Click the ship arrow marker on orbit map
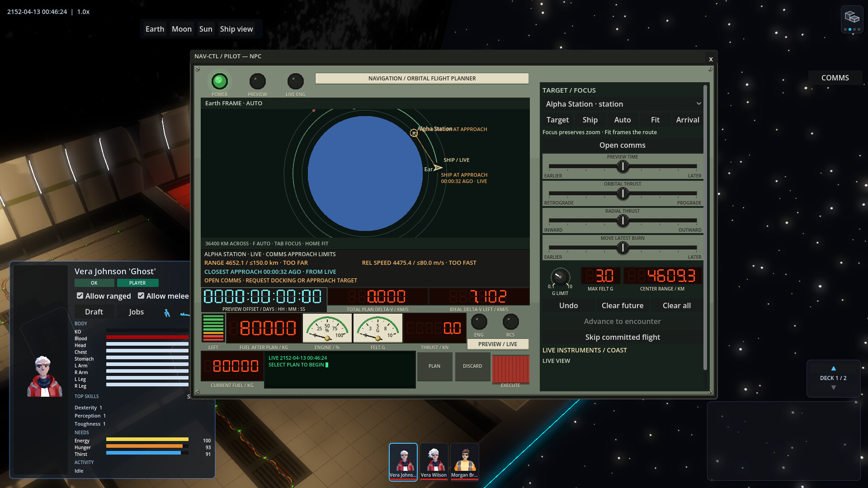 (x=438, y=168)
